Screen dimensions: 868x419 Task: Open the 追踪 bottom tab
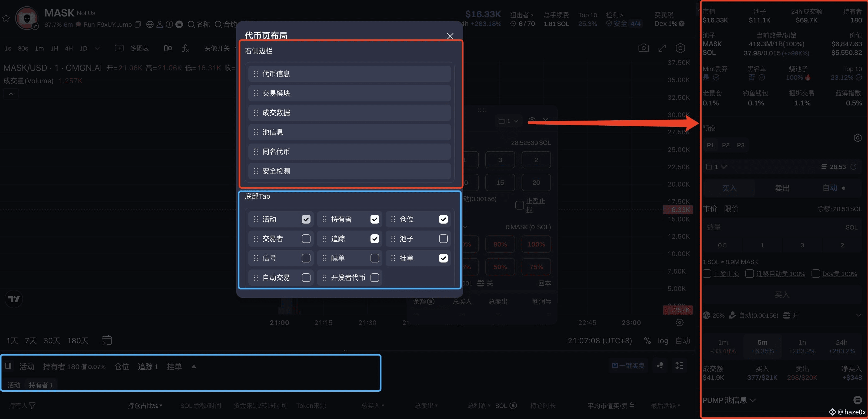tap(148, 366)
